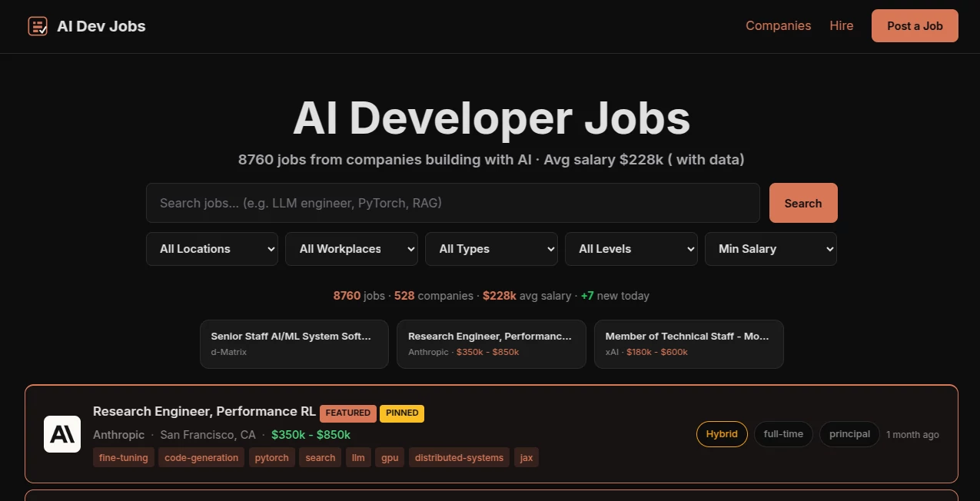The height and width of the screenshot is (501, 980).
Task: Click the principal level pill
Action: pyautogui.click(x=849, y=434)
